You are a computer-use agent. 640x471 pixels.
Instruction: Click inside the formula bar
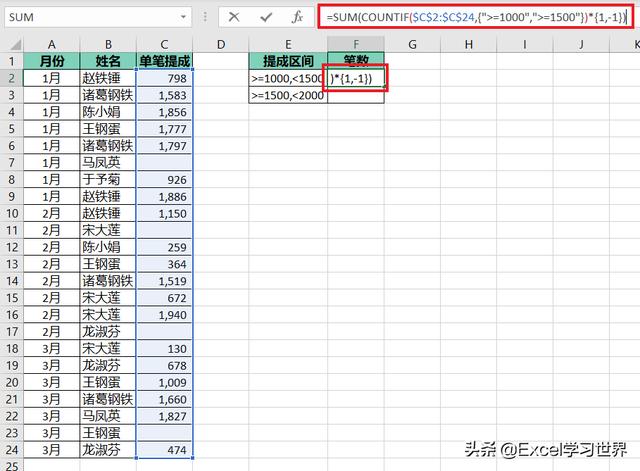476,17
